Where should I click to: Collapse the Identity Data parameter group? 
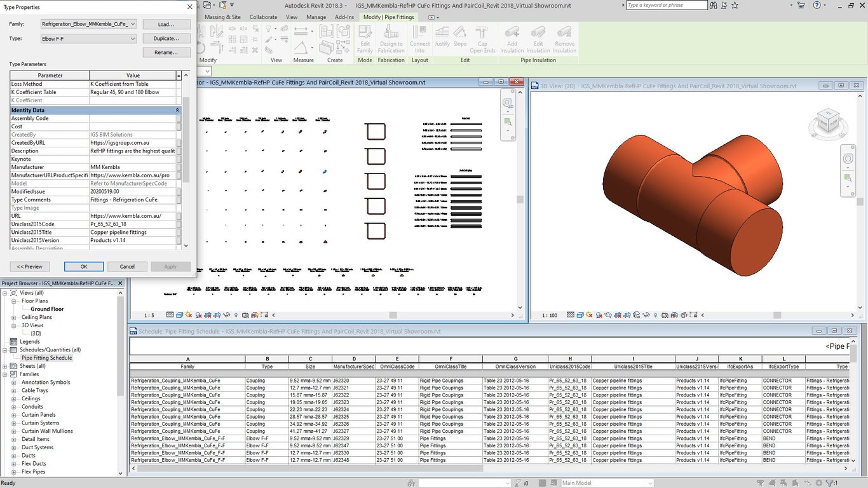coord(178,111)
